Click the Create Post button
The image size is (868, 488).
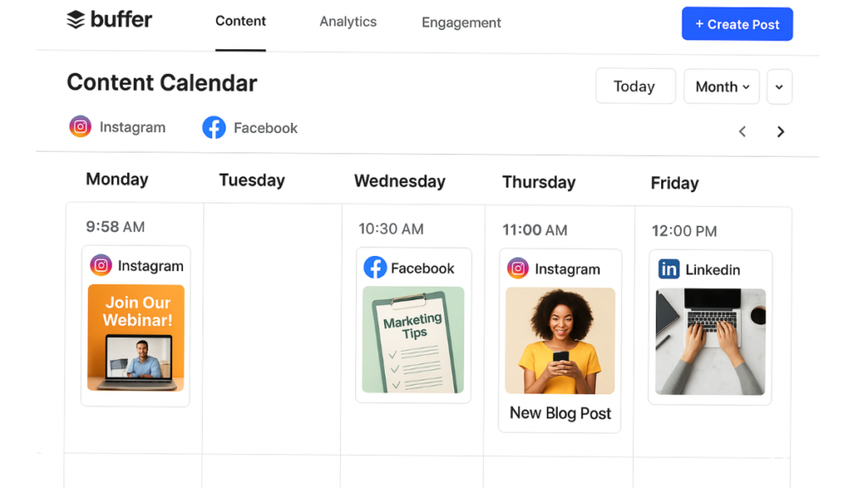click(x=737, y=24)
